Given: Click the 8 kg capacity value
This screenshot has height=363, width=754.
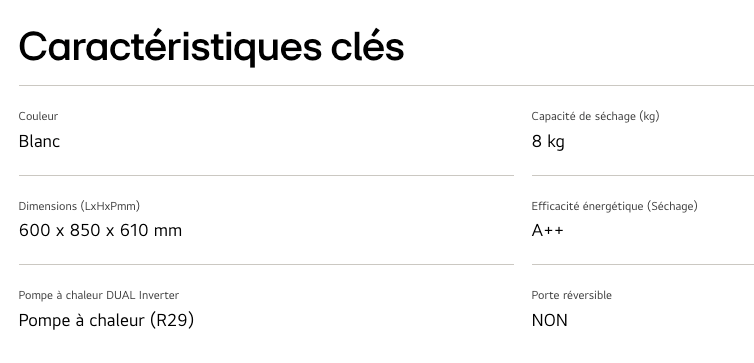Looking at the screenshot, I should coord(548,142).
